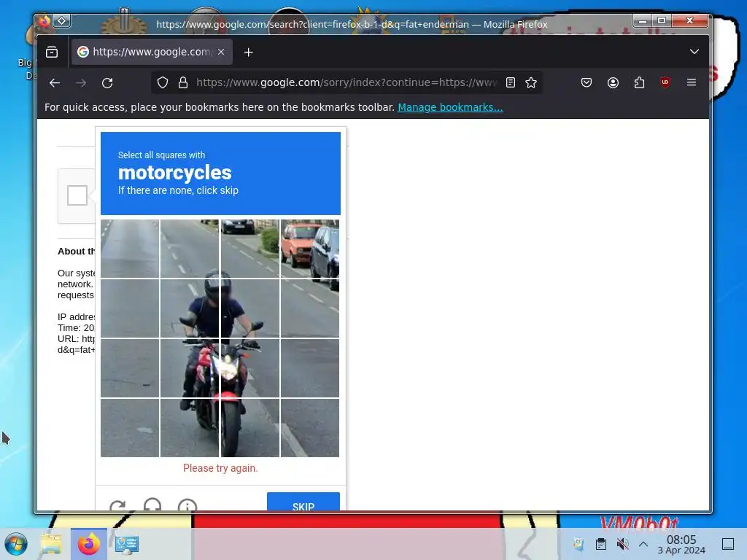Click window title bar pin icon
This screenshot has width=747, height=560.
coord(62,20)
